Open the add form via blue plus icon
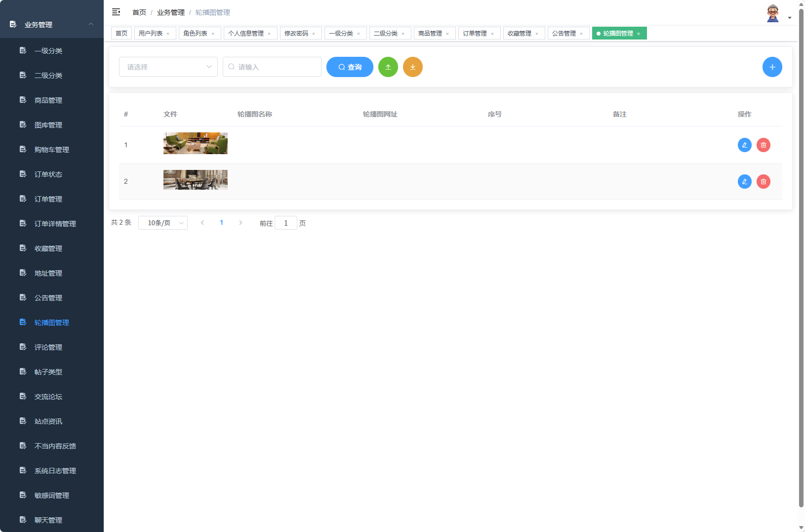805x532 pixels. [772, 67]
